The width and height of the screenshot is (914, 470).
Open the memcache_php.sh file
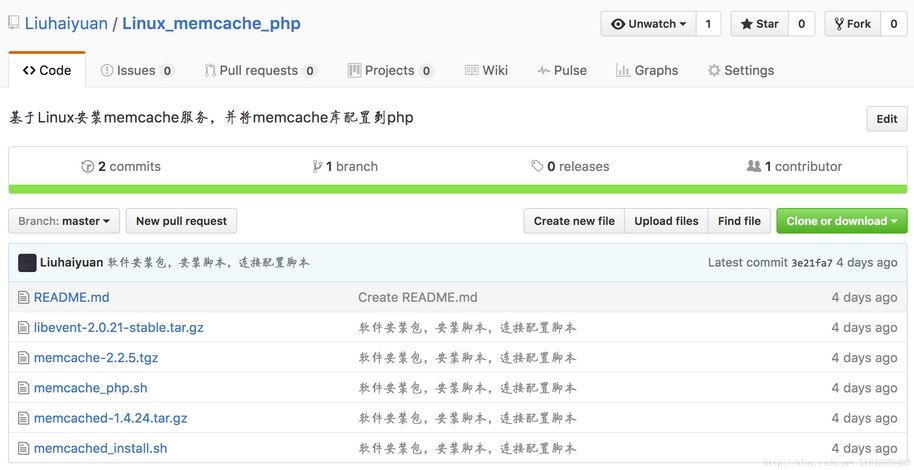[90, 388]
